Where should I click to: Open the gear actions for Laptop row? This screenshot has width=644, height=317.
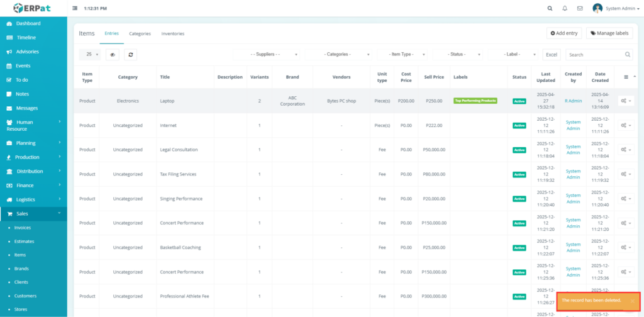point(625,101)
